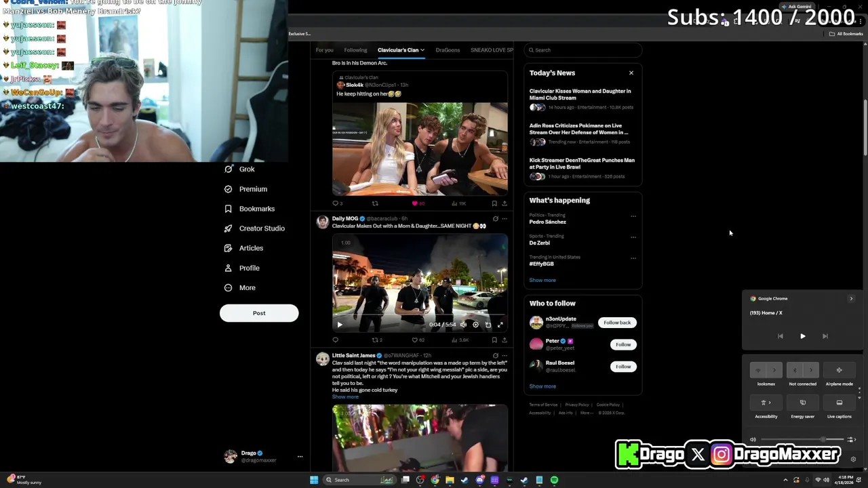
Task: Show more of Little Saint James post
Action: (x=345, y=397)
